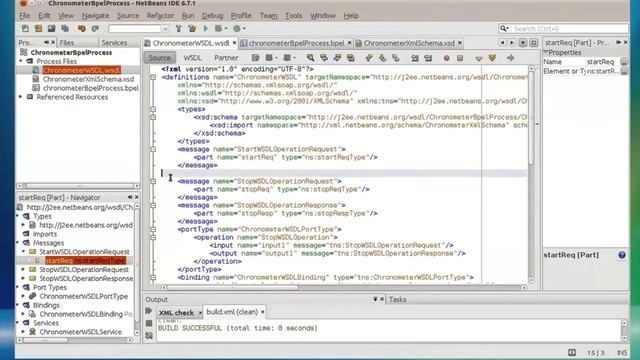This screenshot has width=640, height=360.
Task: Open the Tools menu
Action: point(293,16)
